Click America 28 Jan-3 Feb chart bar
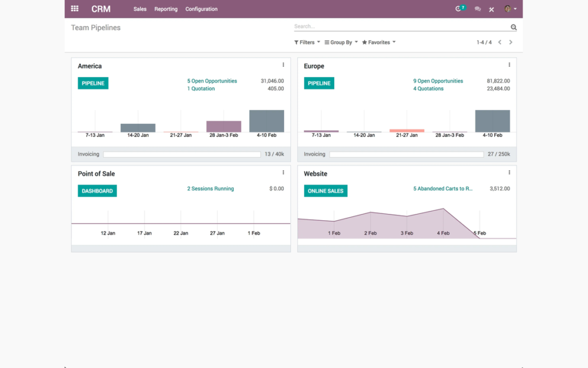The image size is (588, 368). coord(223,126)
